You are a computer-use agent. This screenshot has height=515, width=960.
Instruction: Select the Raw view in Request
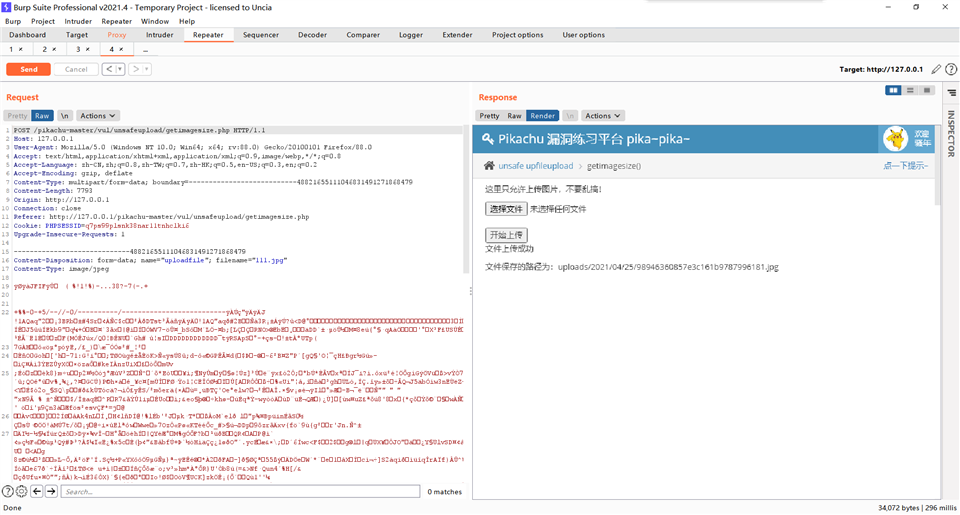[42, 116]
